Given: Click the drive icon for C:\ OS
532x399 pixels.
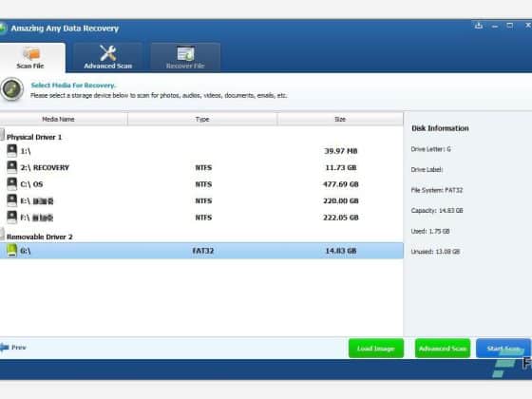Looking at the screenshot, I should click(11, 184).
